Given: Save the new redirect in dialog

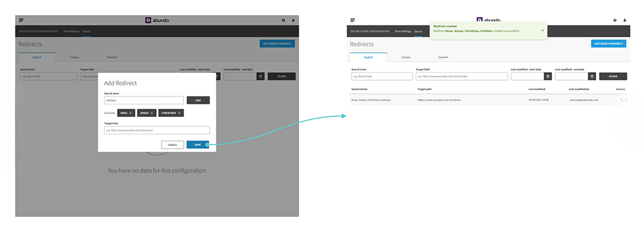Looking at the screenshot, I should pyautogui.click(x=198, y=144).
